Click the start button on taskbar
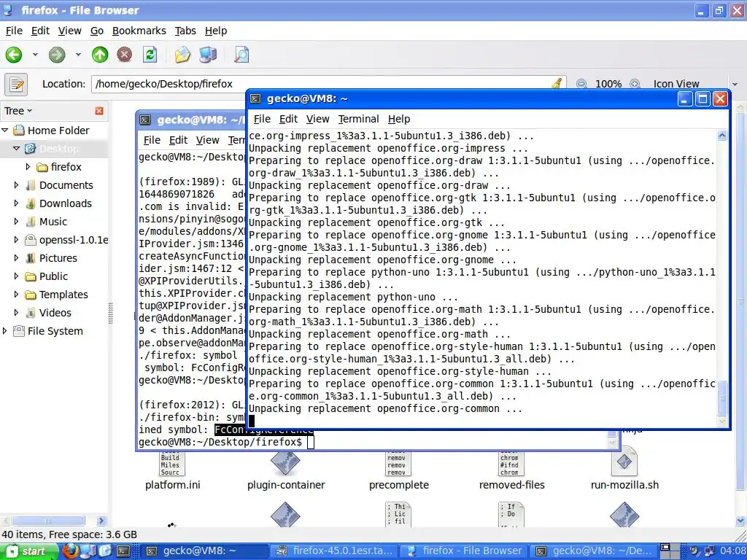 (x=28, y=551)
